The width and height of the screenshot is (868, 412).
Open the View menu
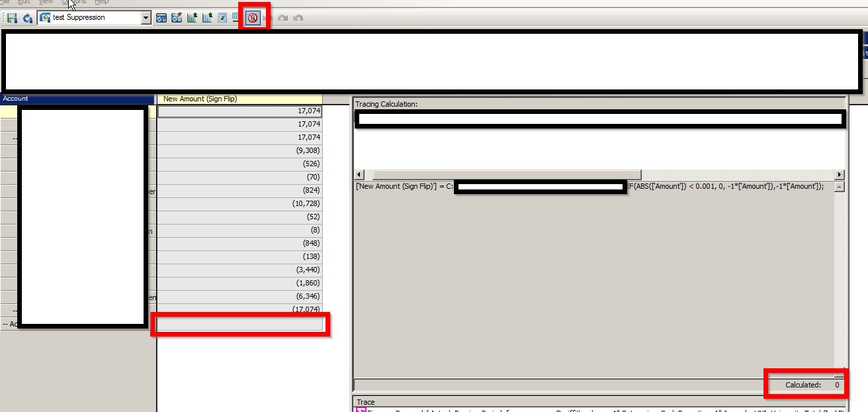click(x=46, y=2)
